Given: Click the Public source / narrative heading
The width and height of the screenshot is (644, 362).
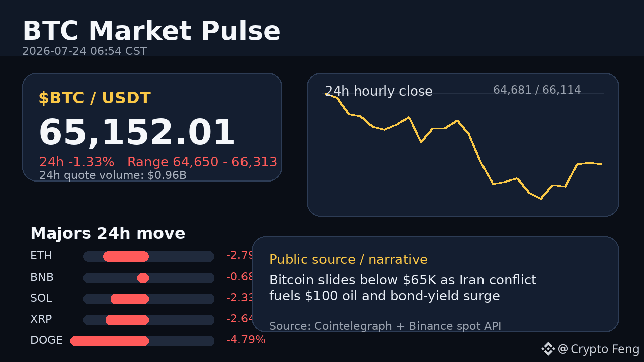Looking at the screenshot, I should click(348, 259).
